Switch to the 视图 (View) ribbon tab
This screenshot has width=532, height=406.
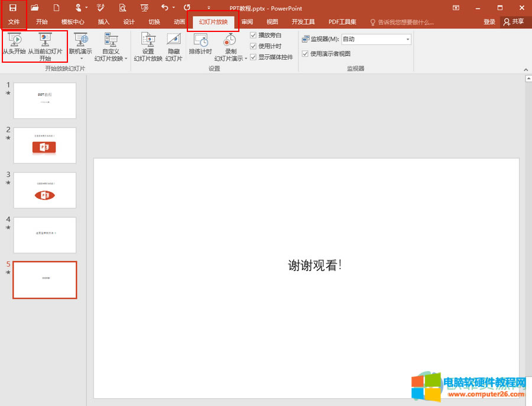coord(271,21)
